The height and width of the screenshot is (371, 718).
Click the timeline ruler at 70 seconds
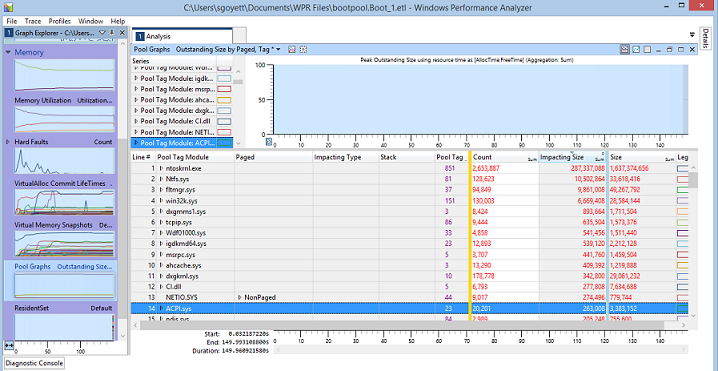(x=468, y=341)
